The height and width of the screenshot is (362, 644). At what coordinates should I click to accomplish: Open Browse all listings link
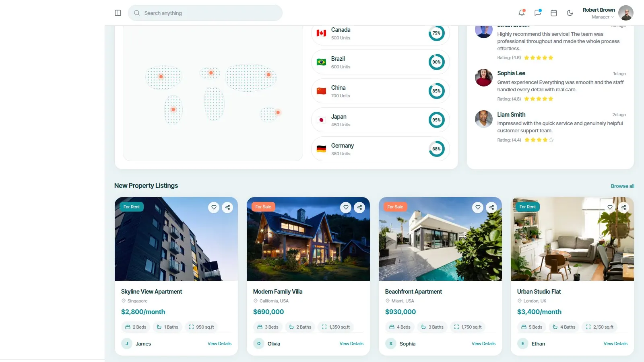(622, 186)
